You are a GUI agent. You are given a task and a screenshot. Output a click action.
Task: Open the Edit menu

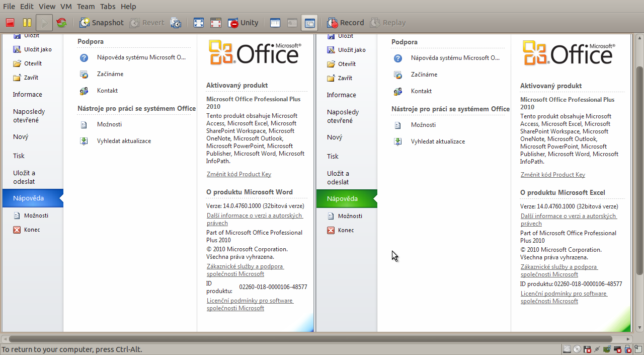click(x=27, y=7)
